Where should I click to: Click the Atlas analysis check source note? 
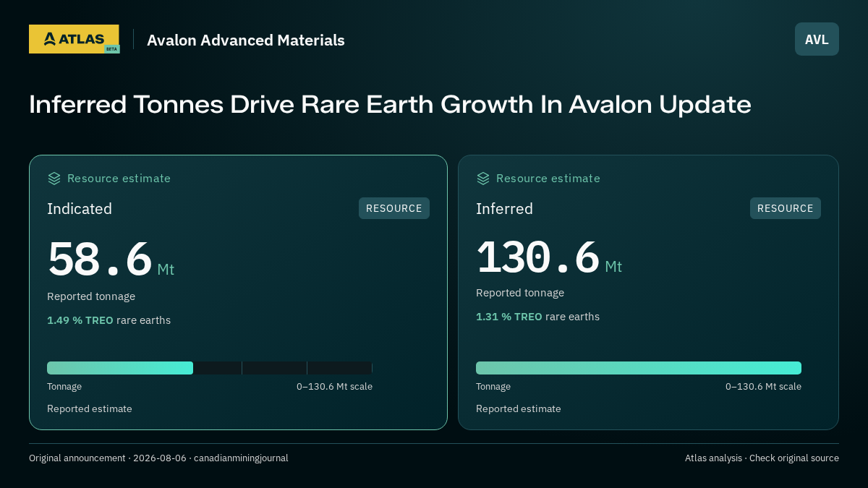tap(762, 458)
